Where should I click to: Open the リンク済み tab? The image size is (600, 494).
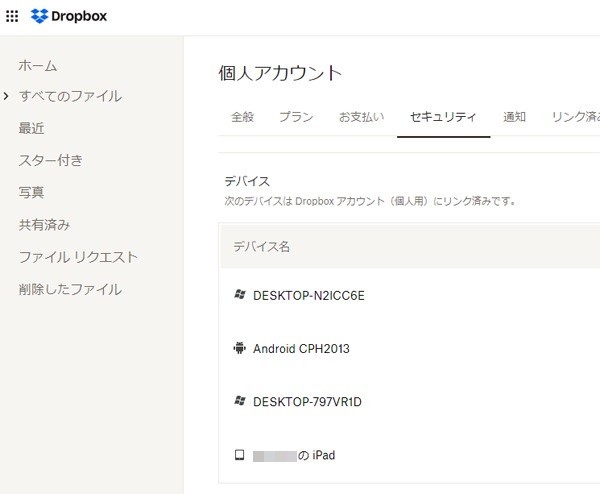[x=576, y=117]
